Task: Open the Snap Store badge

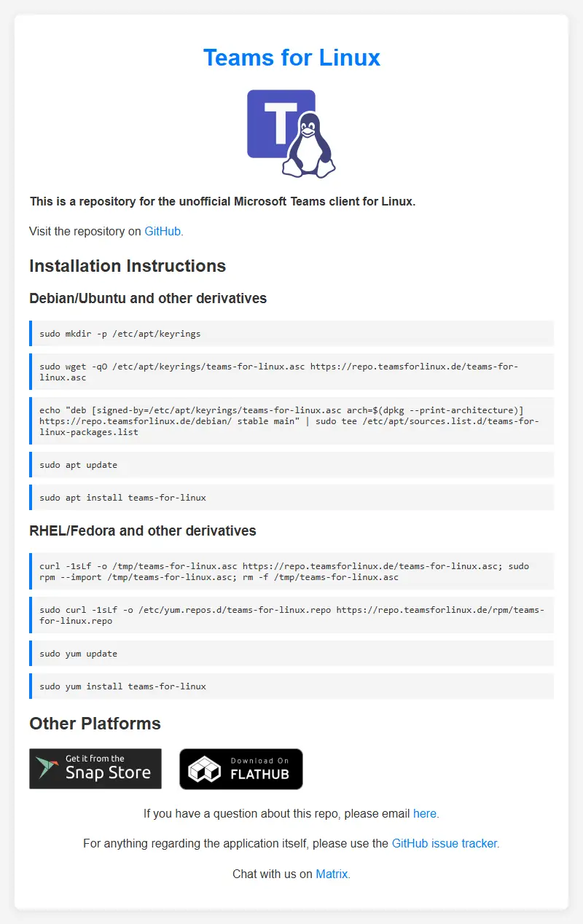Action: (x=95, y=769)
